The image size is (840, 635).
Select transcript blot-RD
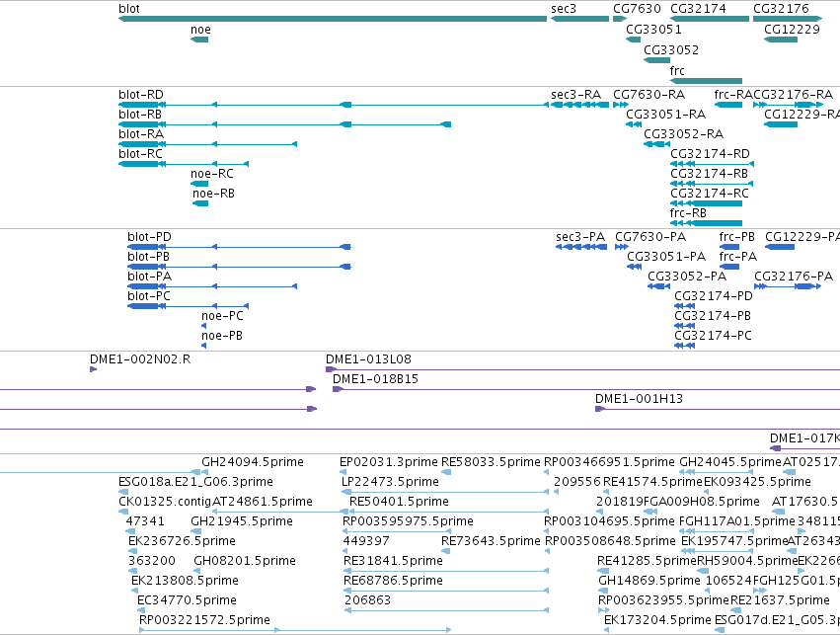tap(334, 105)
